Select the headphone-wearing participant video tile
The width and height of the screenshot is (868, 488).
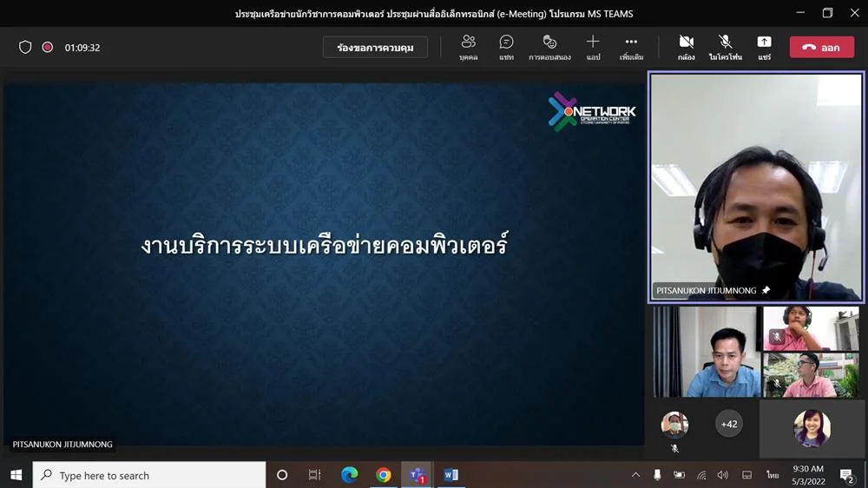pos(811,328)
